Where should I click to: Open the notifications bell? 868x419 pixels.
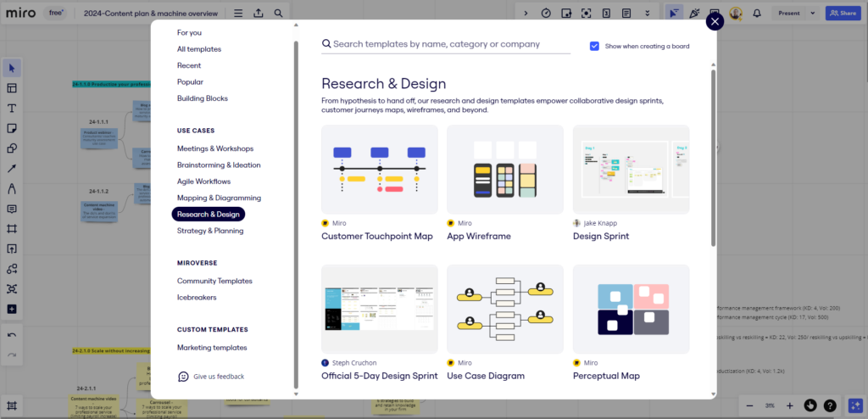coord(756,14)
